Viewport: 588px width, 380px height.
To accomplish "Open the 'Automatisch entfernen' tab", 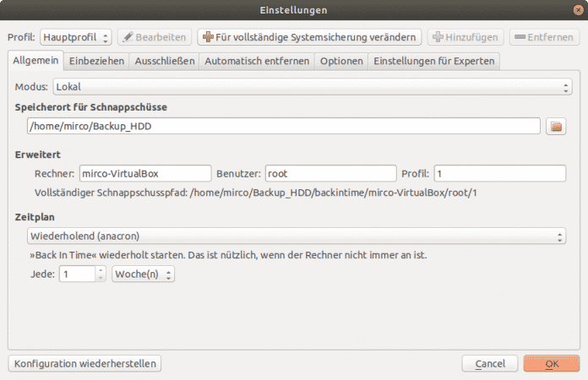I will click(257, 62).
